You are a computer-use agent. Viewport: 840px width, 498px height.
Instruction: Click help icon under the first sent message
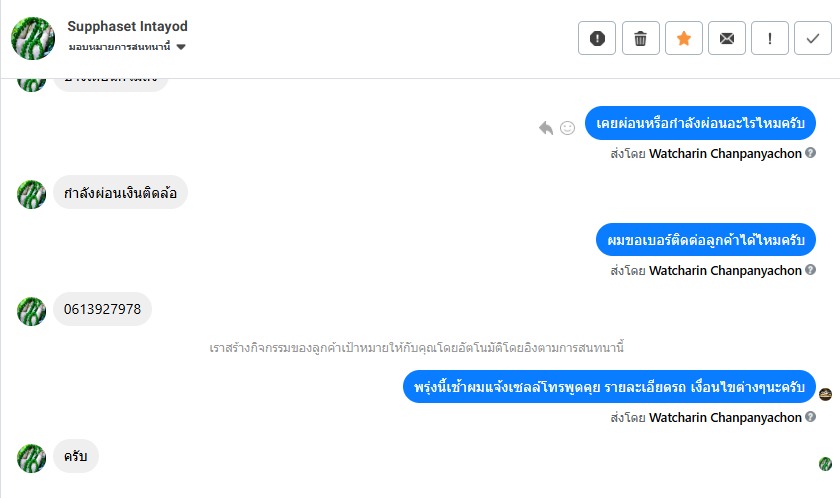pos(811,153)
